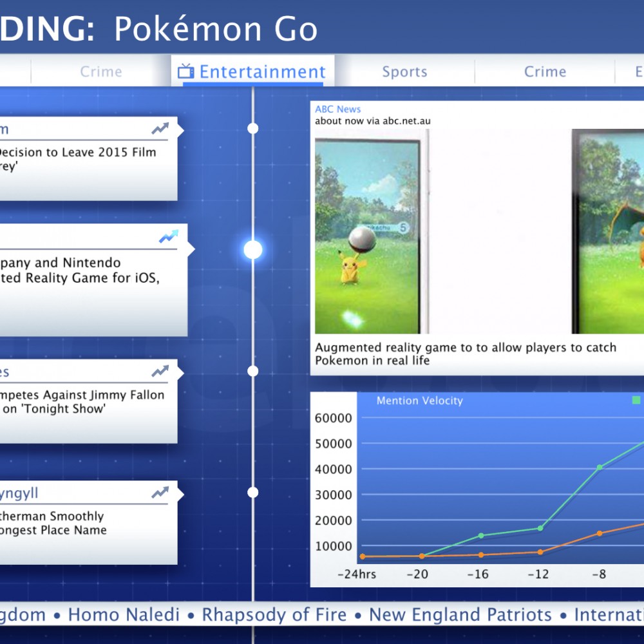The height and width of the screenshot is (644, 644).
Task: Click the green data point at -8 hours
Action: 600,468
